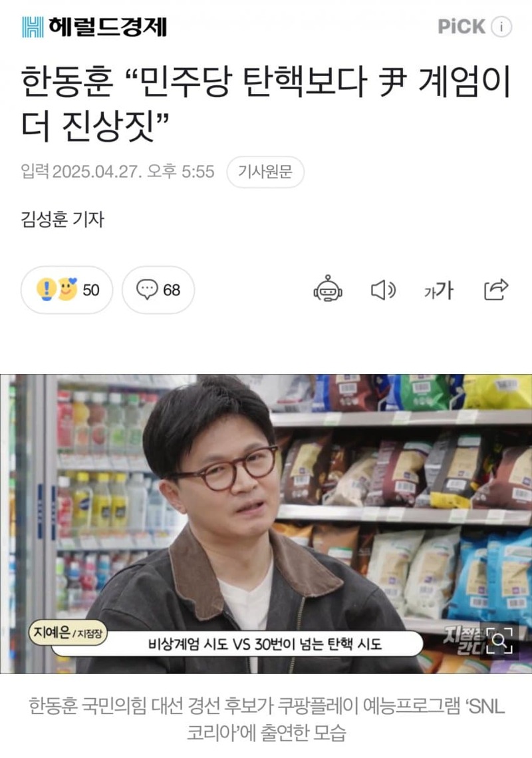
Task: View the 68 comments count
Action: click(172, 290)
